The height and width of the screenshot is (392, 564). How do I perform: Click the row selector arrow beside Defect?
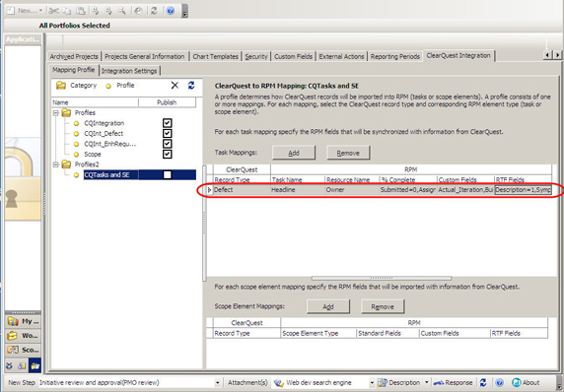point(210,190)
